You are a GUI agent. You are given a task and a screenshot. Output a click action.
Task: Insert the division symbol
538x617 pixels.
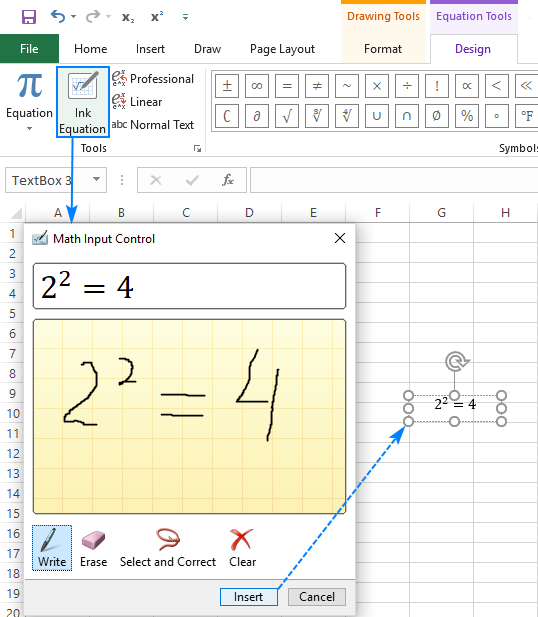[407, 86]
